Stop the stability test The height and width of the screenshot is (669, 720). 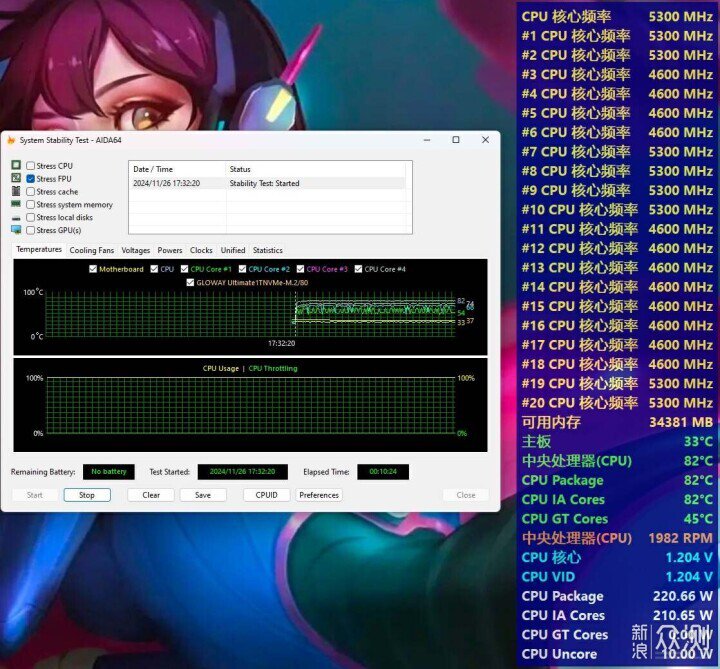[87, 495]
